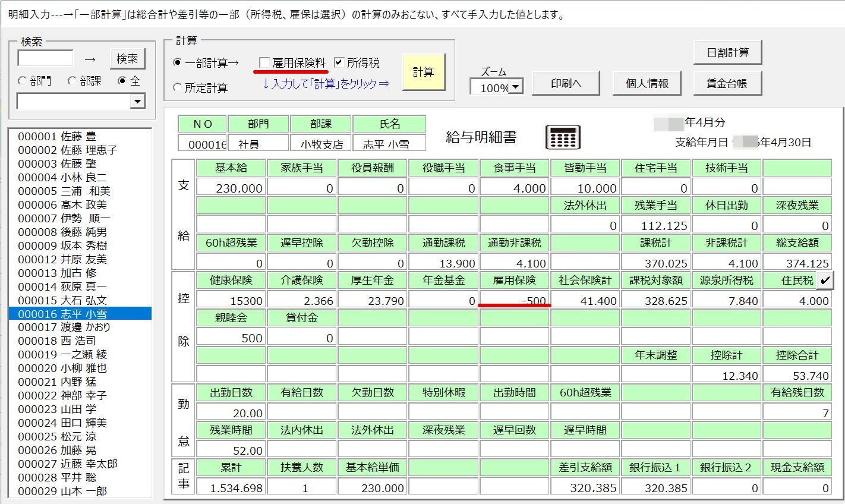Choose the 部門 search radio option
This screenshot has height=504, width=845.
[x=23, y=81]
